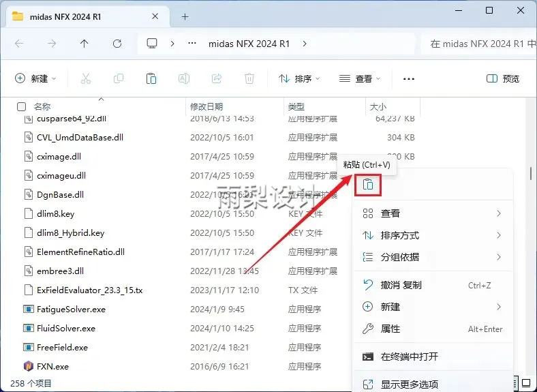Screen dimensions: 537x392
Task: Click the Cut scissors icon in toolbar
Action: pos(86,78)
